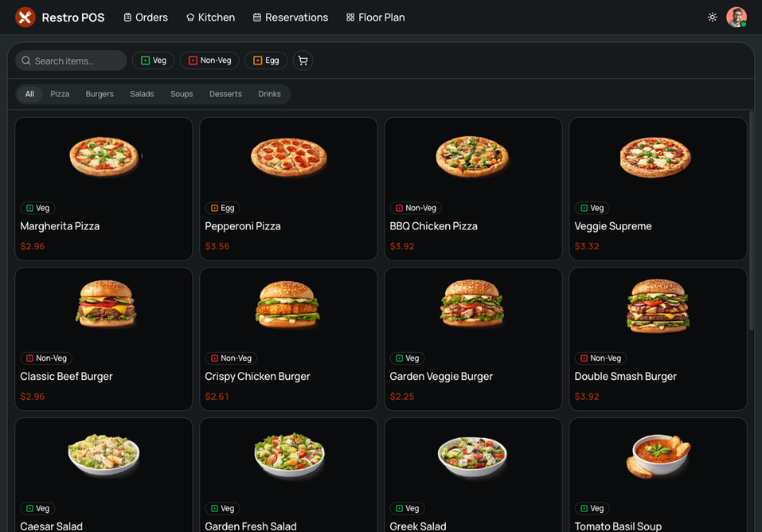This screenshot has height=532, width=762.
Task: Click the Garden Veggie Burger image
Action: (472, 303)
